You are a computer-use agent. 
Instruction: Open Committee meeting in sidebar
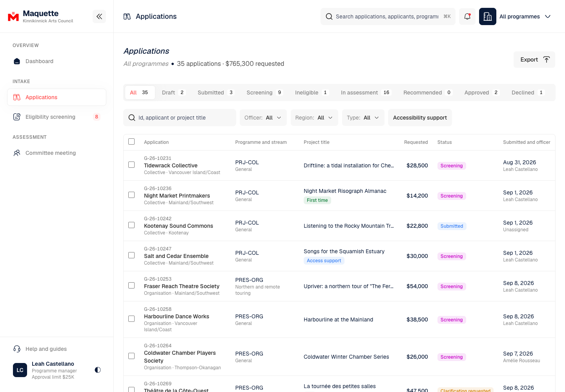tap(57, 153)
